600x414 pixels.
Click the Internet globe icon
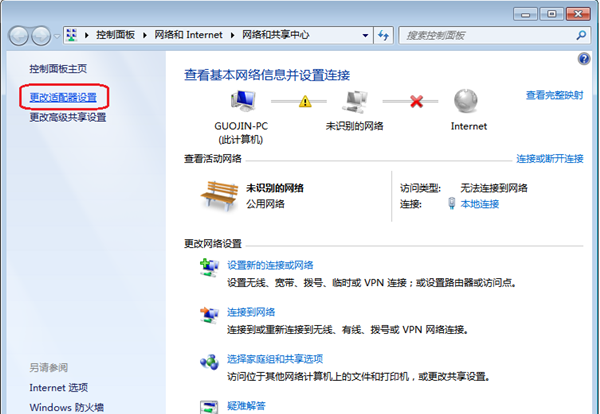[x=466, y=101]
